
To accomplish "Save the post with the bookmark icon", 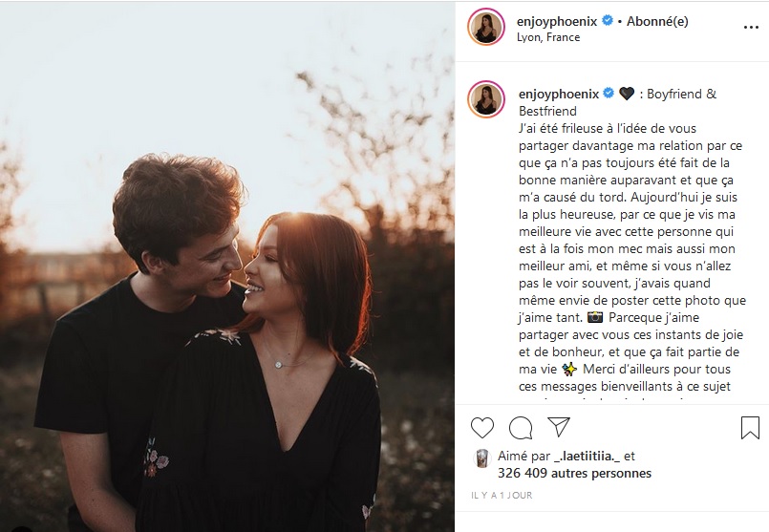I will click(x=750, y=426).
